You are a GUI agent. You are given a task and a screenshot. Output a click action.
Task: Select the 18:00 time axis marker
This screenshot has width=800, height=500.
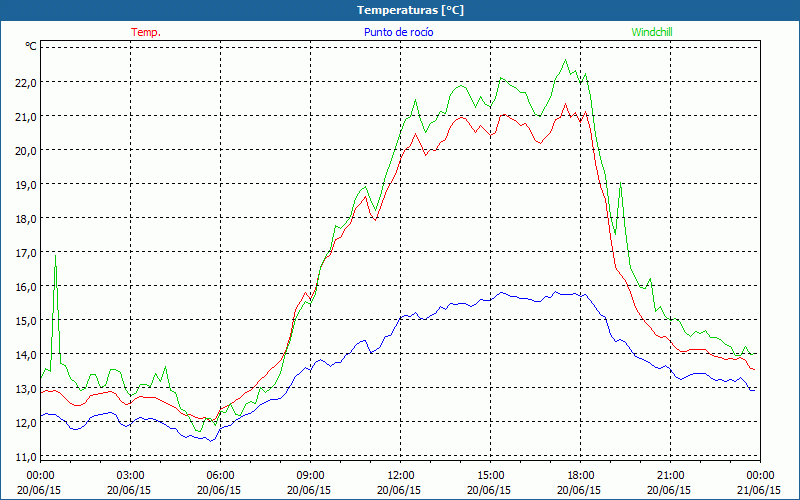click(x=581, y=475)
